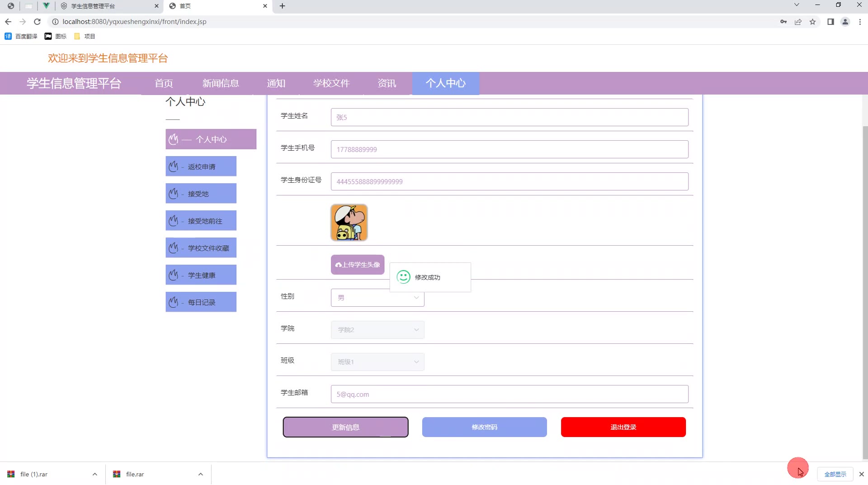Open the 学院 dropdown
The height and width of the screenshot is (485, 868).
click(x=377, y=330)
